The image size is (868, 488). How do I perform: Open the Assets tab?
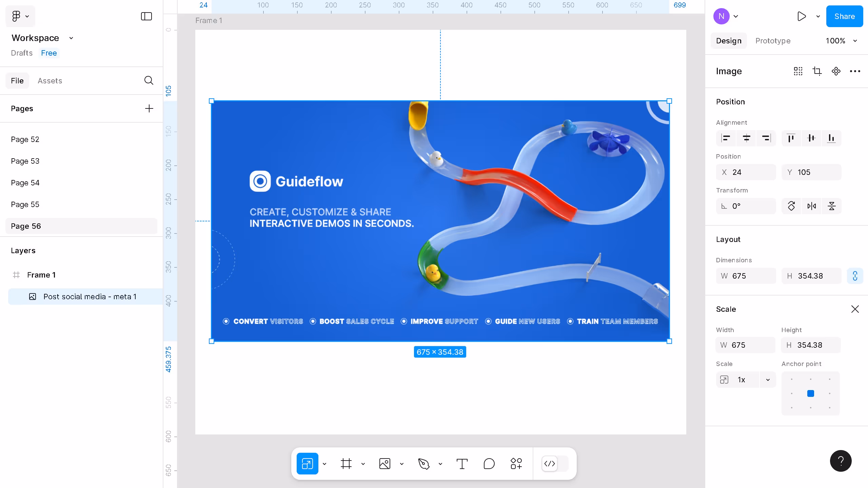[50, 81]
